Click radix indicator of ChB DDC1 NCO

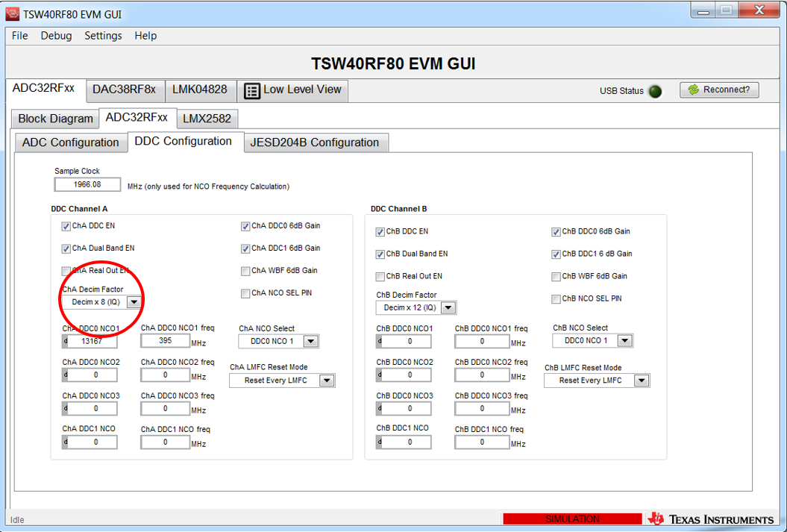click(380, 442)
